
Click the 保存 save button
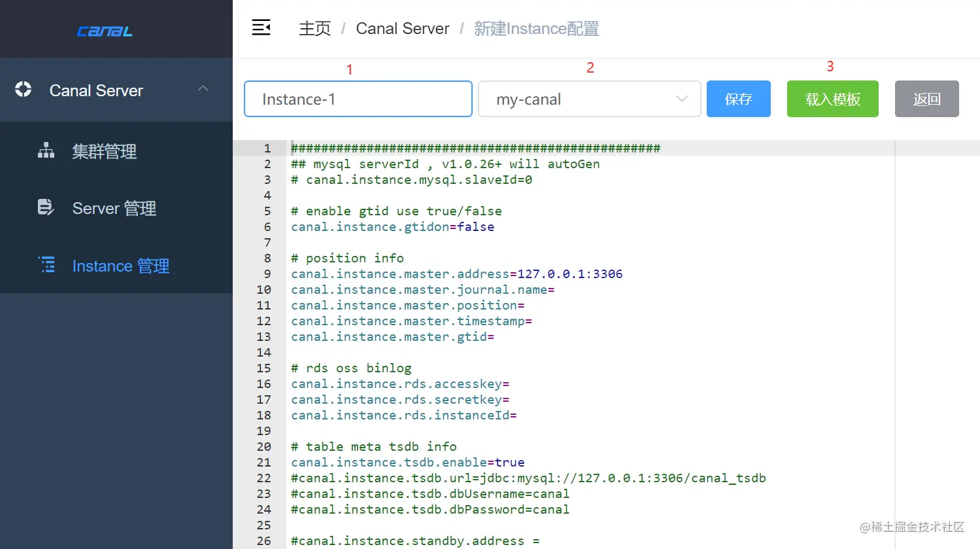739,99
